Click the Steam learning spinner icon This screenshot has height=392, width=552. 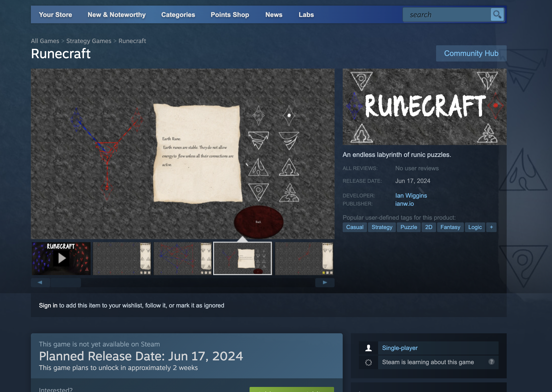(x=369, y=362)
